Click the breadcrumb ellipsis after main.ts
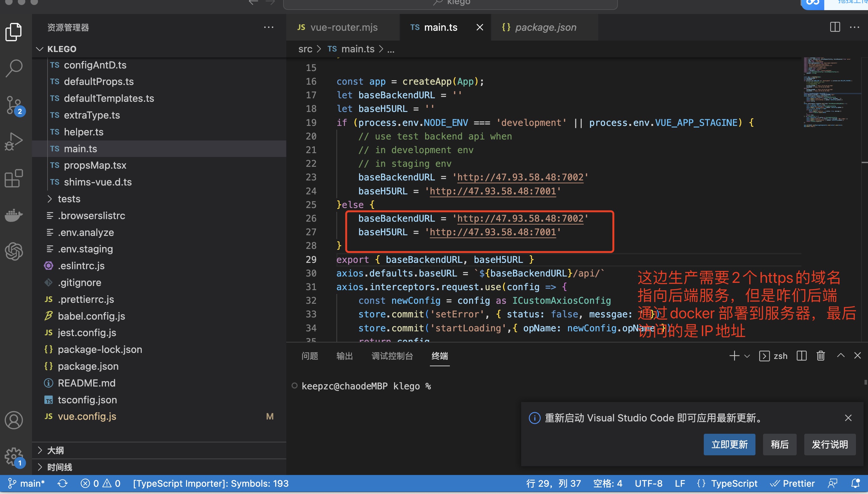 (x=391, y=49)
